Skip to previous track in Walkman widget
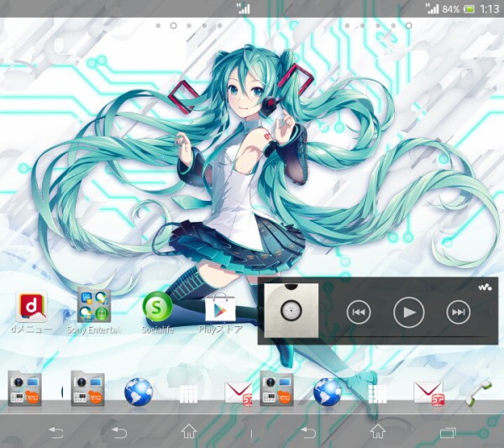The height and width of the screenshot is (448, 504). coord(359,312)
